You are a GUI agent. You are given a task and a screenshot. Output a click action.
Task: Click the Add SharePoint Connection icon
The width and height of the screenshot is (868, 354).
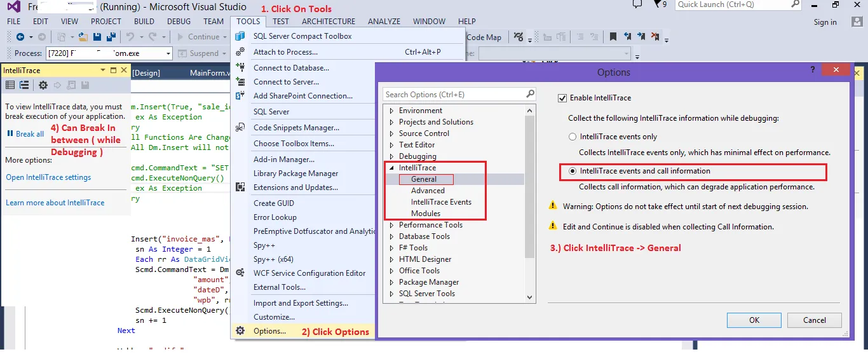pos(240,95)
